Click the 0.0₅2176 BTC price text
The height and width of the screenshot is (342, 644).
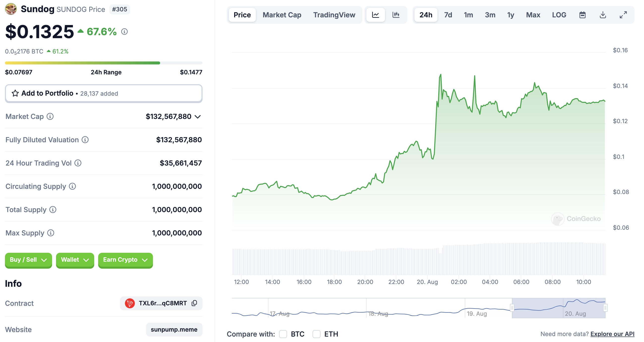pos(24,52)
